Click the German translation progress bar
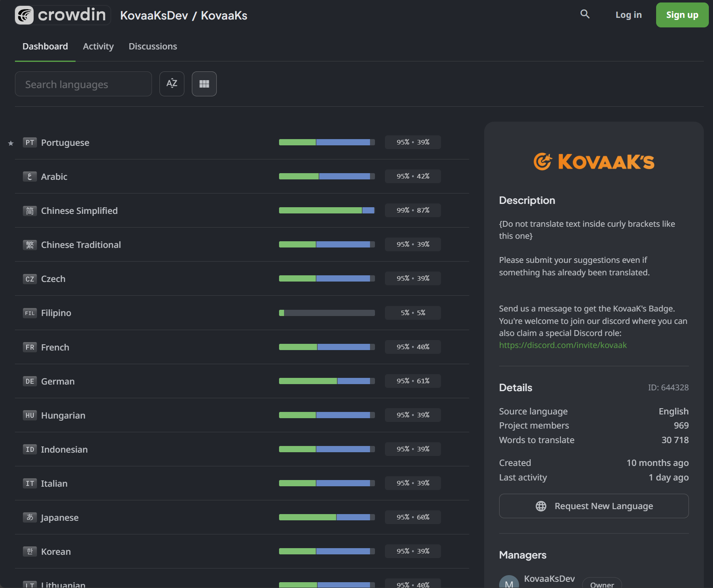The image size is (713, 588). click(326, 381)
